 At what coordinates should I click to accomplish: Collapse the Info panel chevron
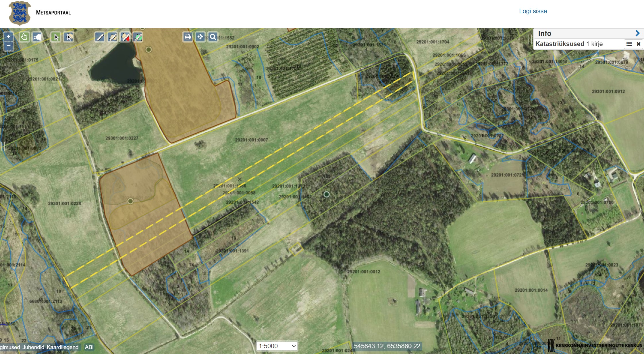(637, 33)
